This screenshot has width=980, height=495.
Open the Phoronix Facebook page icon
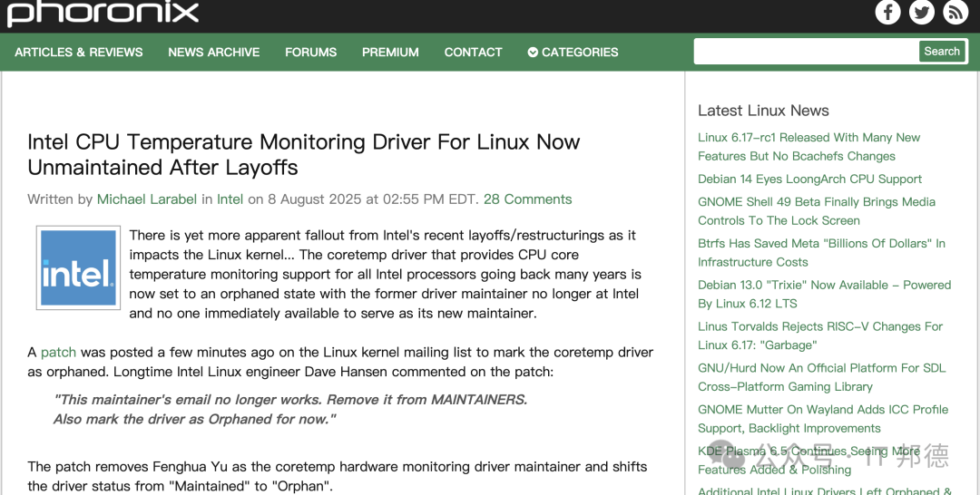(887, 12)
